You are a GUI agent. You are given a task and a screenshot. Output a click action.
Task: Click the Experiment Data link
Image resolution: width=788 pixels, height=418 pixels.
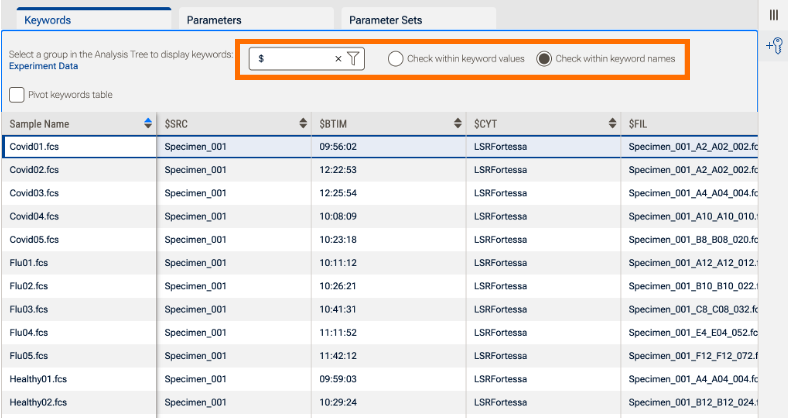(x=43, y=66)
